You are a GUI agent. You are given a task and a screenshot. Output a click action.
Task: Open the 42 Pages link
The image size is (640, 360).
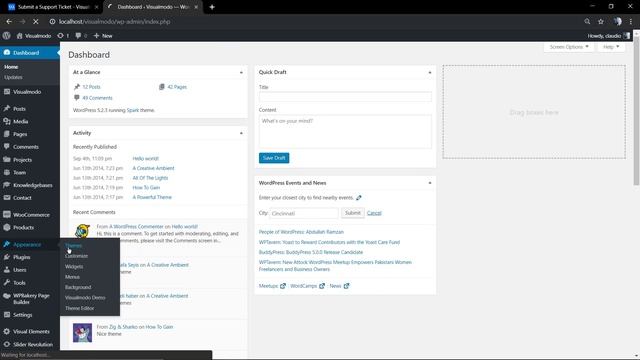pyautogui.click(x=177, y=87)
